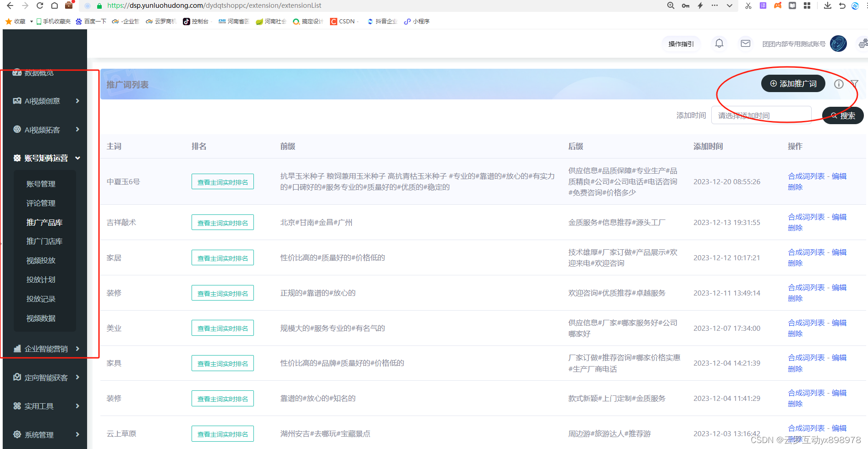Open the page zoom control

pos(670,5)
